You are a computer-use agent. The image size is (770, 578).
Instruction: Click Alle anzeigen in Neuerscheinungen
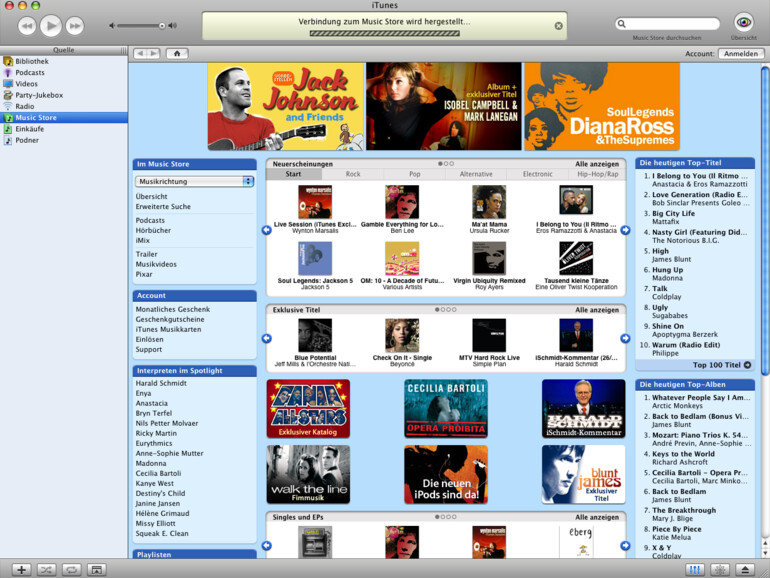597,164
